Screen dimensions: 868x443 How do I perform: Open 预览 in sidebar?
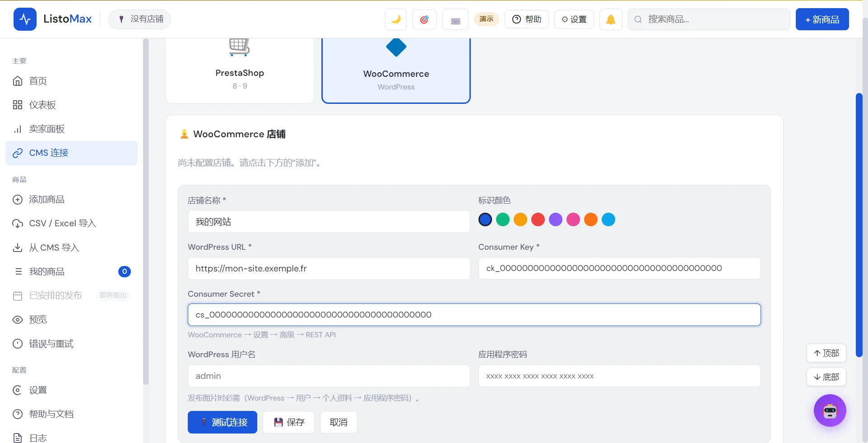71,319
